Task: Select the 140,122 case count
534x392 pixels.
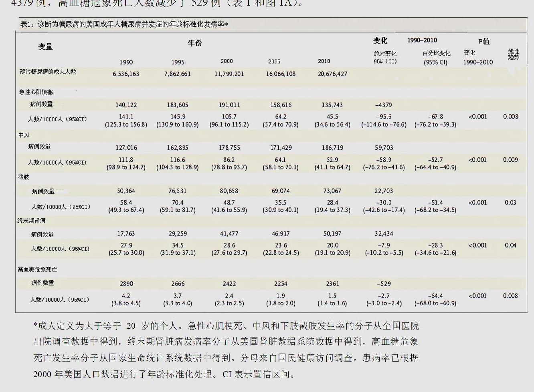Action: (x=126, y=105)
